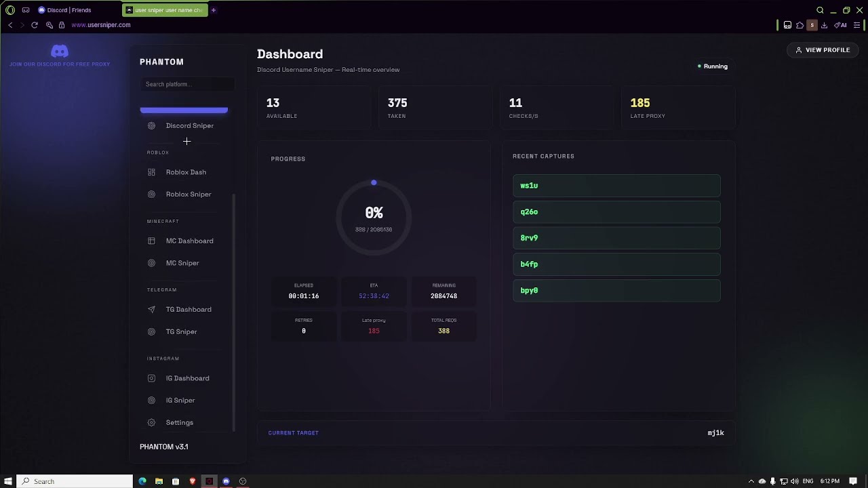
Task: Click the MC Sniper target icon
Action: 151,263
